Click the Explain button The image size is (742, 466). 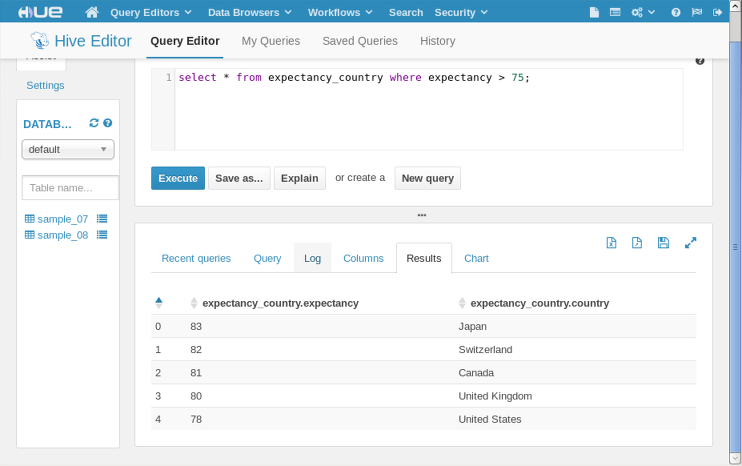click(x=300, y=178)
